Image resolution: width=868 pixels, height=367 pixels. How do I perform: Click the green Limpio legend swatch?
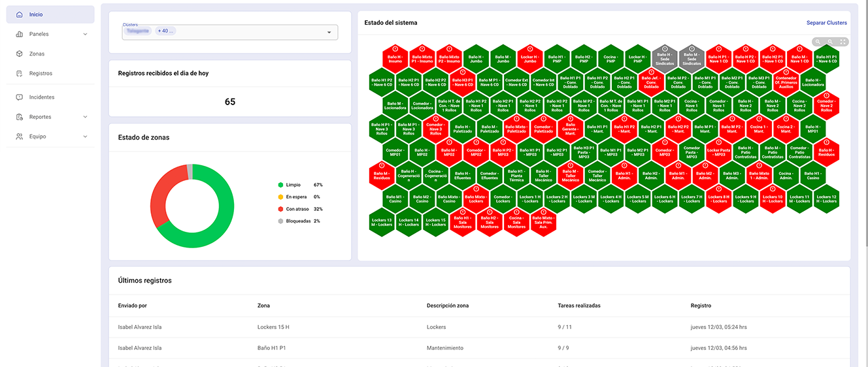pyautogui.click(x=280, y=185)
